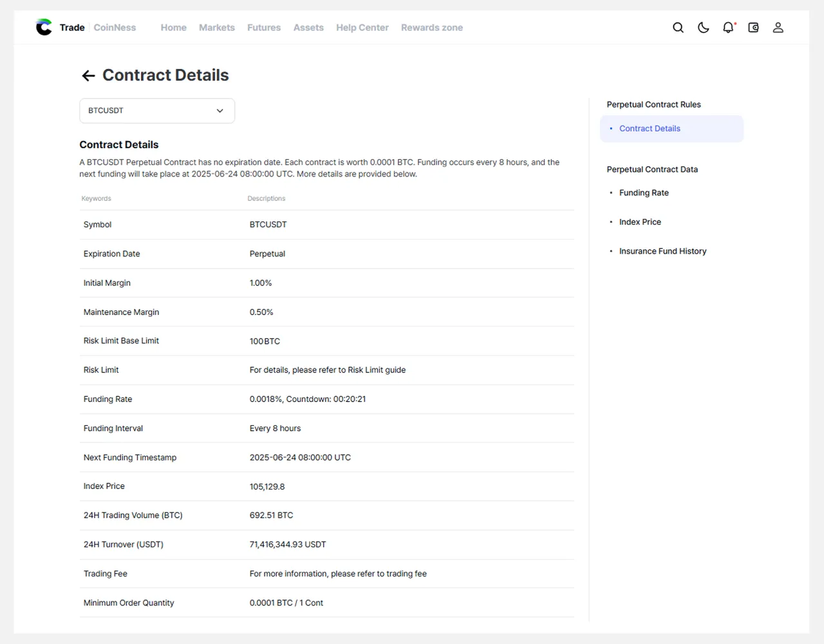The height and width of the screenshot is (644, 824).
Task: Click the back arrow beside Contract Details
Action: point(88,76)
